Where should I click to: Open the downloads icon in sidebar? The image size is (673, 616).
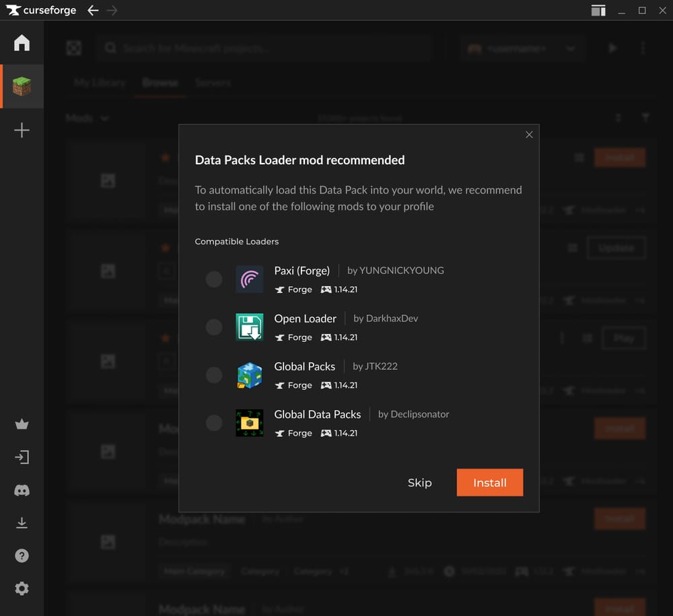(x=22, y=522)
